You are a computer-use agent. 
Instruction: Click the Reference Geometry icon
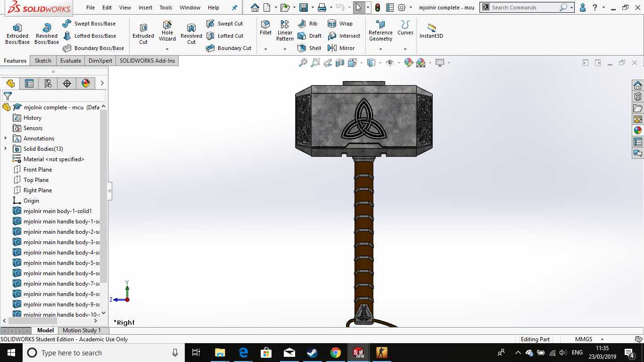(380, 31)
